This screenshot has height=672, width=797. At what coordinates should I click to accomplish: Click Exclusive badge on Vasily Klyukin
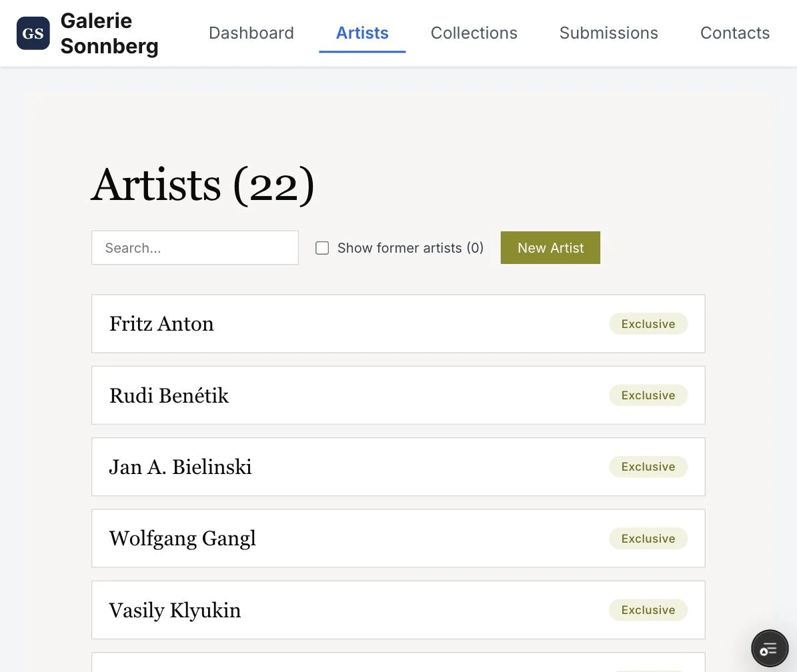coord(648,610)
